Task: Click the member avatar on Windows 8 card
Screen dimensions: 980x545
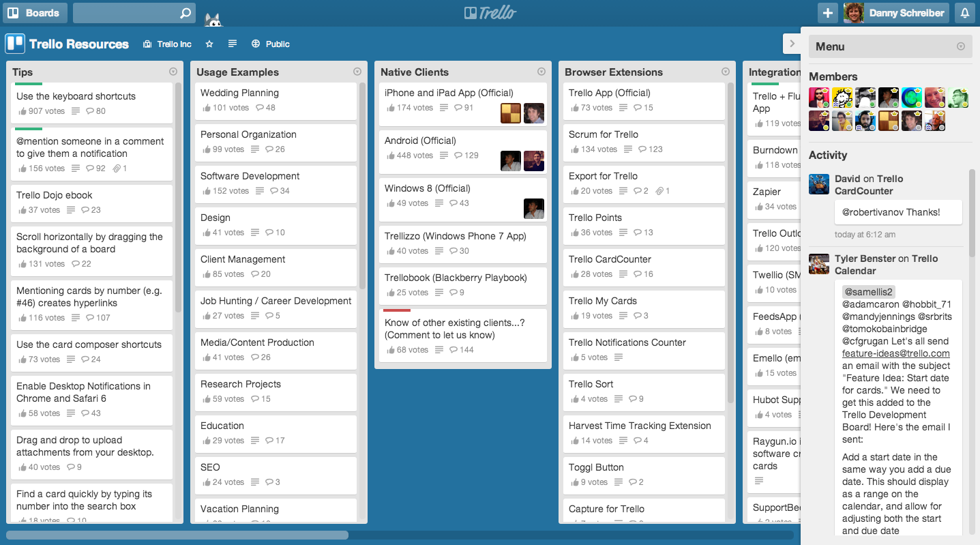Action: (534, 209)
